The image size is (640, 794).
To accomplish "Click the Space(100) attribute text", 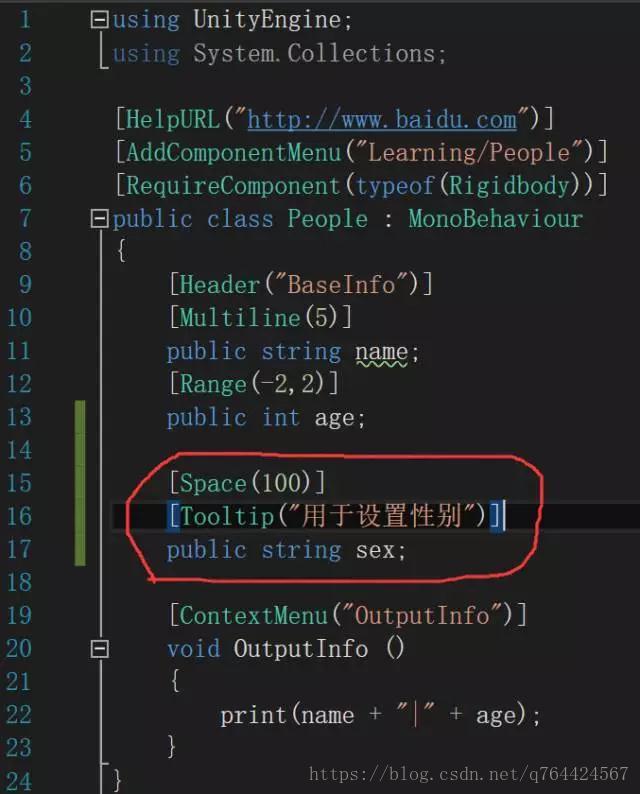I will pos(247,483).
